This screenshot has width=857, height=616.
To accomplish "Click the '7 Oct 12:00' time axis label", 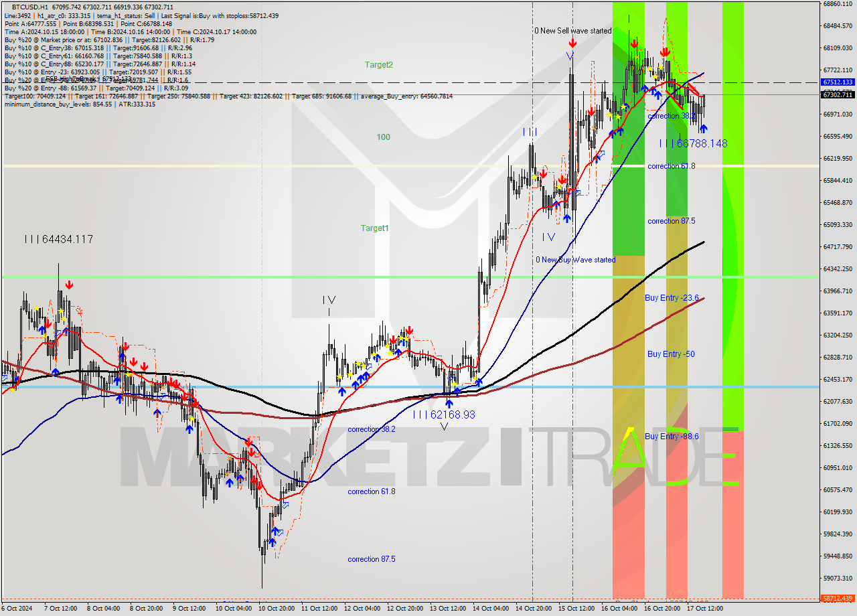I will point(60,609).
